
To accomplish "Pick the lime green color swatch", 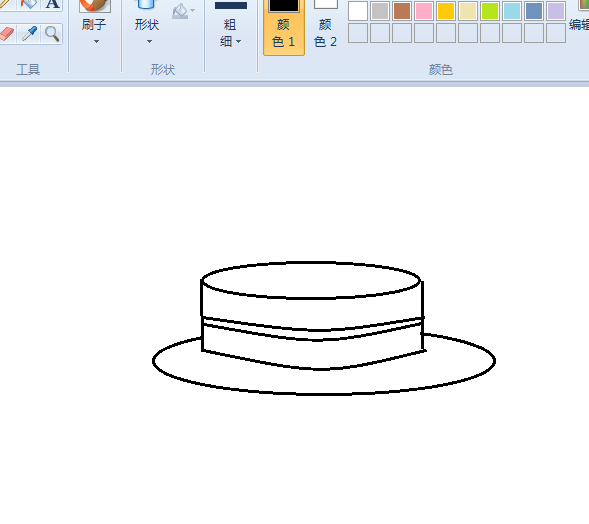I will point(490,11).
